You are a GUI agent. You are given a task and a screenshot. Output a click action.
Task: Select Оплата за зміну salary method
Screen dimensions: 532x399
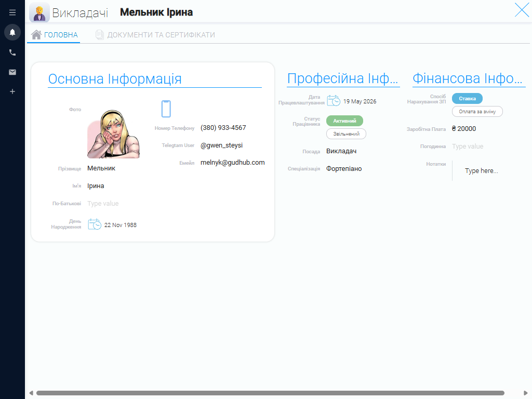pos(477,112)
